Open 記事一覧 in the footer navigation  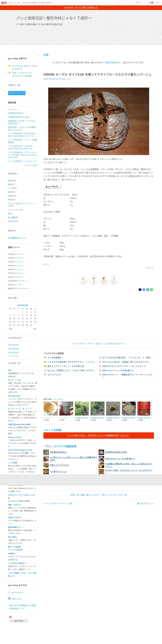pyautogui.click(x=74, y=495)
